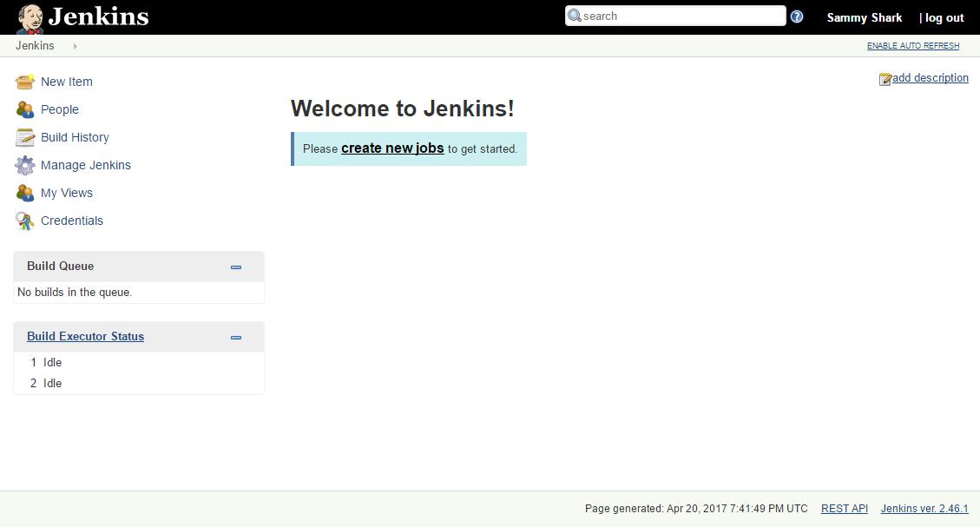
Task: Click the People icon in the sidebar
Action: [25, 109]
